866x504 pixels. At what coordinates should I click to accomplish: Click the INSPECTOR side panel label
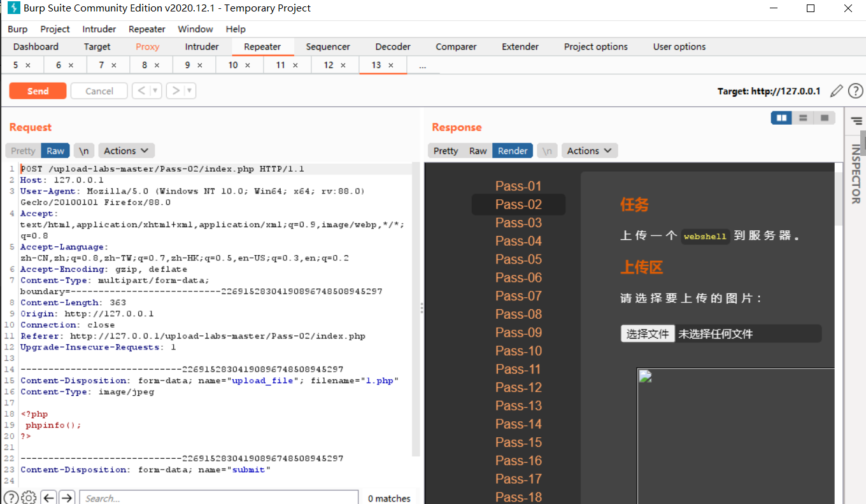[856, 174]
